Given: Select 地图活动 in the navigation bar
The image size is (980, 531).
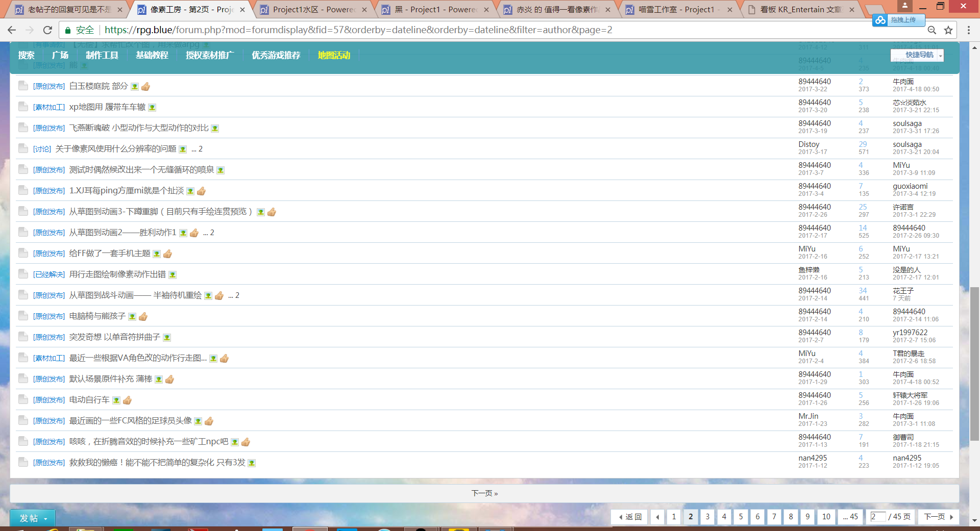Looking at the screenshot, I should tap(334, 55).
